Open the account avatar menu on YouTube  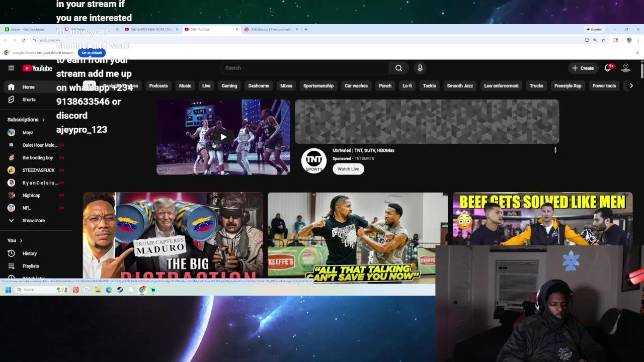point(626,68)
